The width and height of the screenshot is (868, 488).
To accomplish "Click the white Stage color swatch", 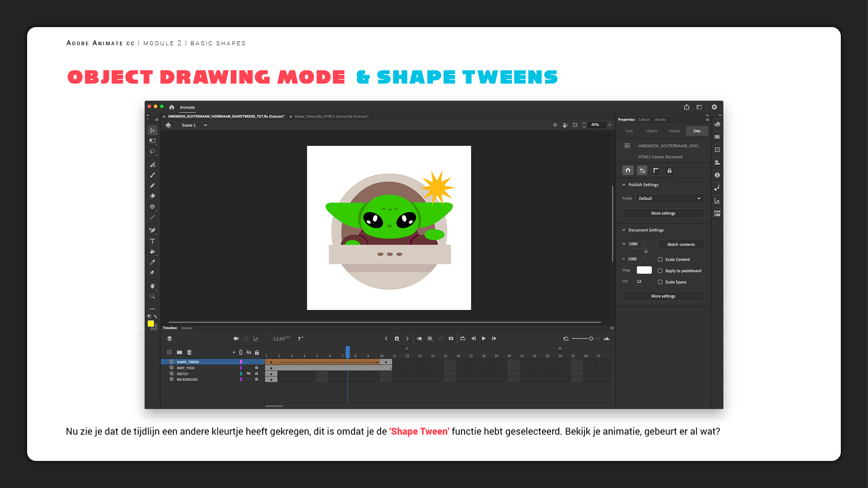I will 644,270.
